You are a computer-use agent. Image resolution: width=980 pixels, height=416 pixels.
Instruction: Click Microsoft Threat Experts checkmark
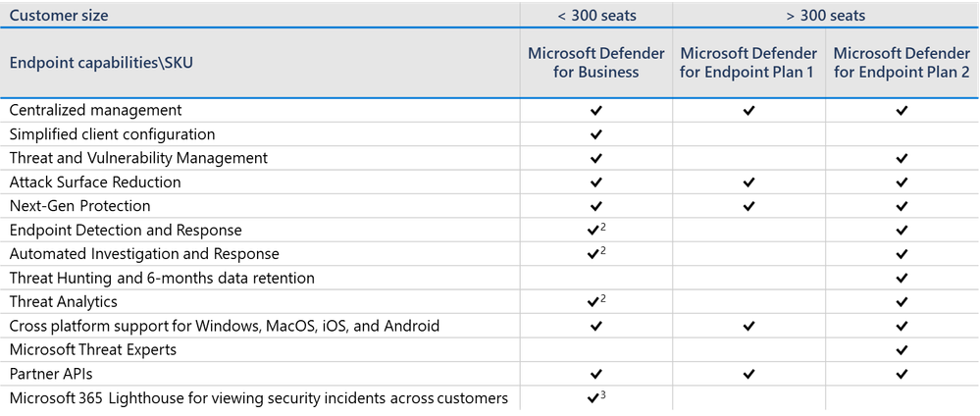click(902, 349)
